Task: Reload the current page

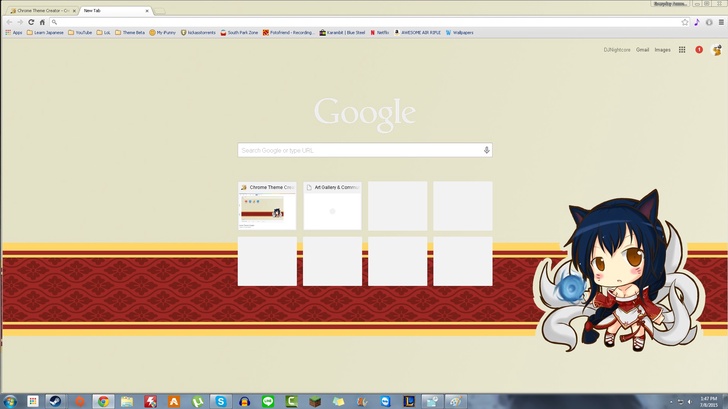Action: 31,22
